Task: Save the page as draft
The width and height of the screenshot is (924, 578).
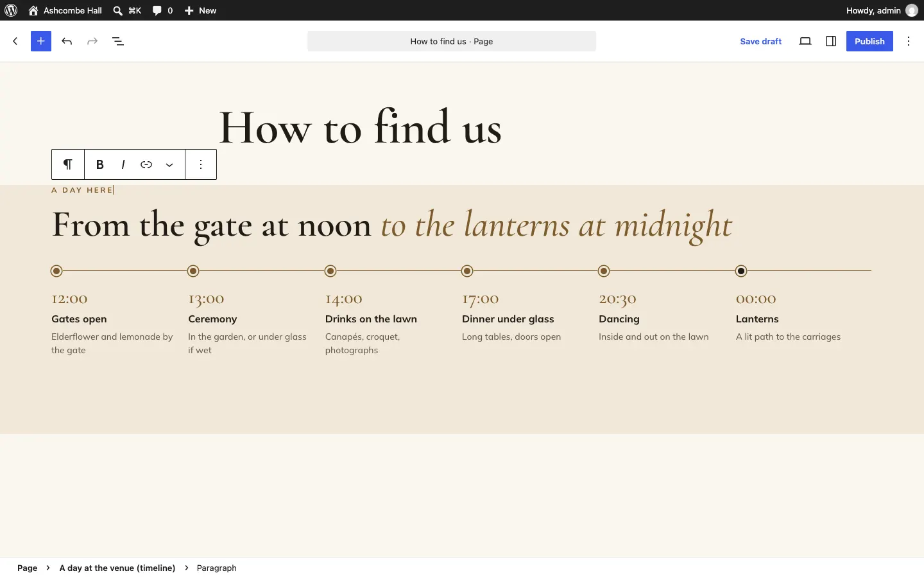Action: [x=761, y=41]
